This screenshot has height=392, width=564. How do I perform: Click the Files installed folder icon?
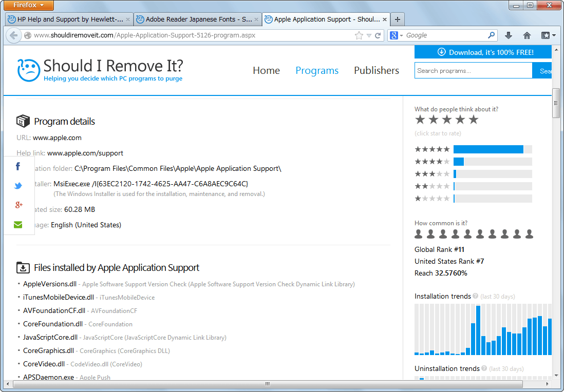pyautogui.click(x=23, y=268)
